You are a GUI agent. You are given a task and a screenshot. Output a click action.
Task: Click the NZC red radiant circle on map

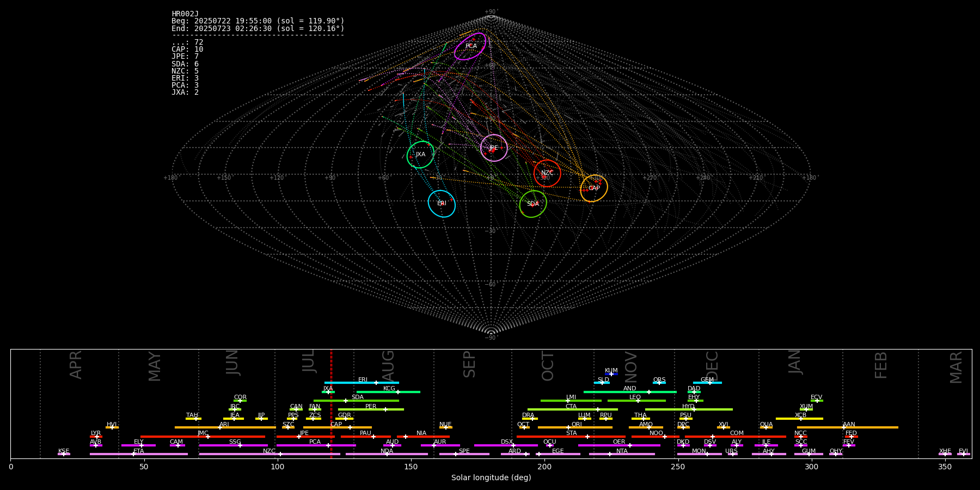pyautogui.click(x=547, y=173)
